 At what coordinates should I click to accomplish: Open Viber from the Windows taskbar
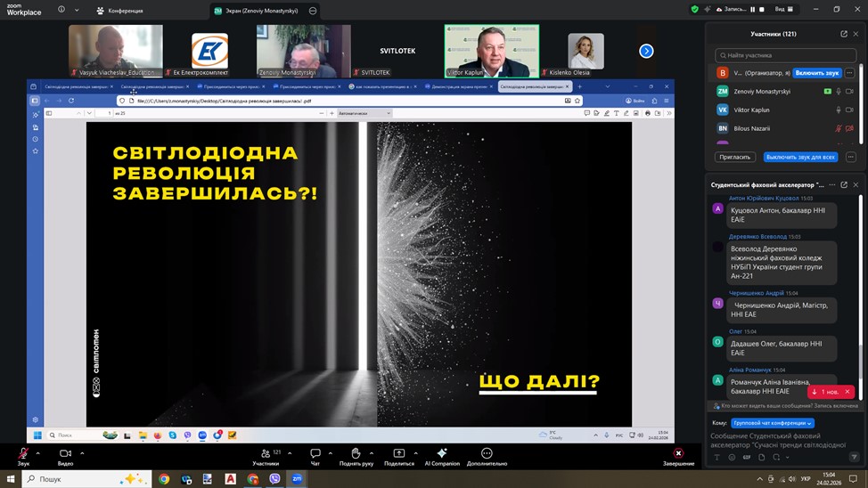click(x=274, y=479)
